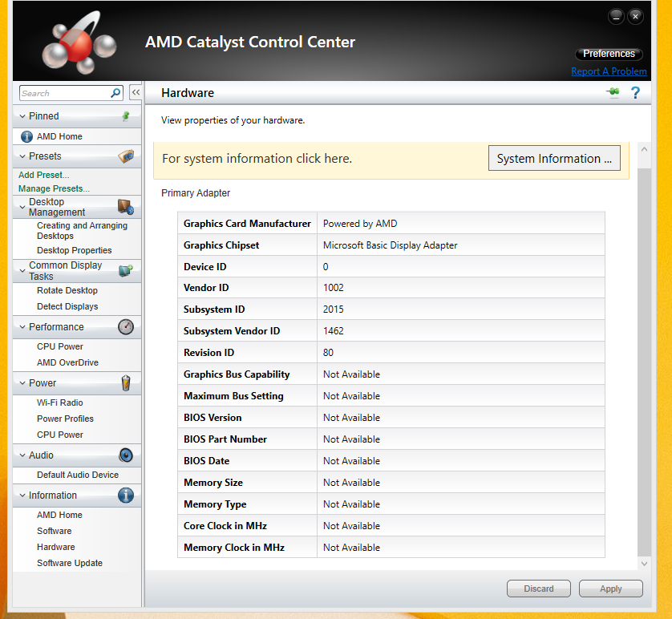Open Power Profiles page
The height and width of the screenshot is (619, 672).
(x=65, y=419)
